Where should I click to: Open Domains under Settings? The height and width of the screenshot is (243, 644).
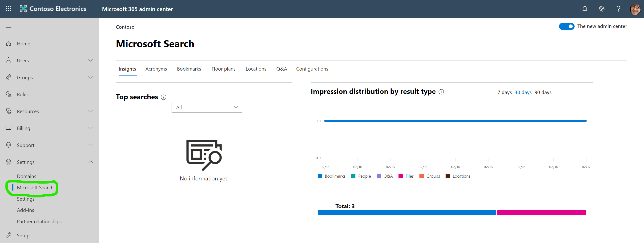27,176
